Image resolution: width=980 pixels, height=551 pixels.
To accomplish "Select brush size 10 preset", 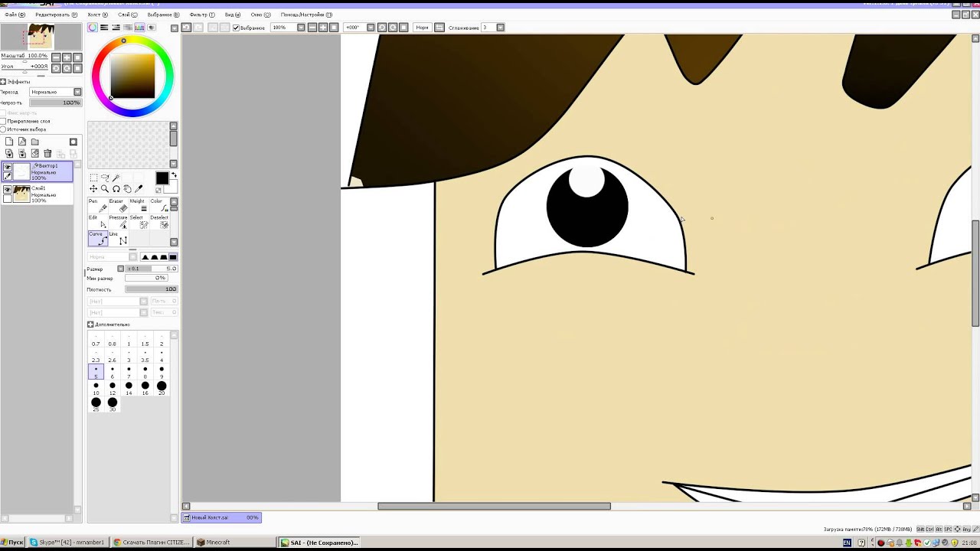I will pos(96,388).
